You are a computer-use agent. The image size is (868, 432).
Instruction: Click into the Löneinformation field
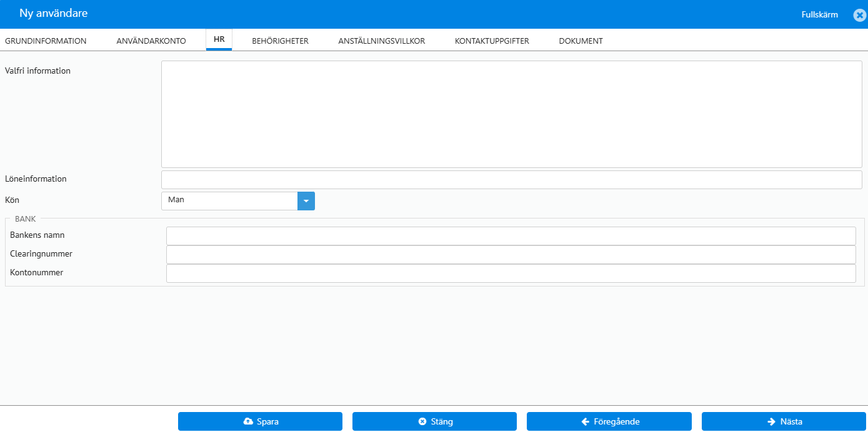pyautogui.click(x=512, y=180)
